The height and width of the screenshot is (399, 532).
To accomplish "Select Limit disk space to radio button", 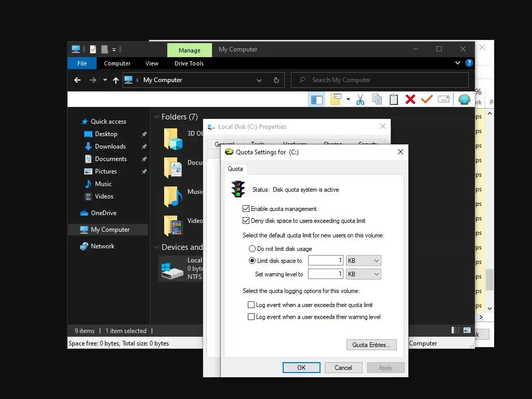I will pos(252,261).
